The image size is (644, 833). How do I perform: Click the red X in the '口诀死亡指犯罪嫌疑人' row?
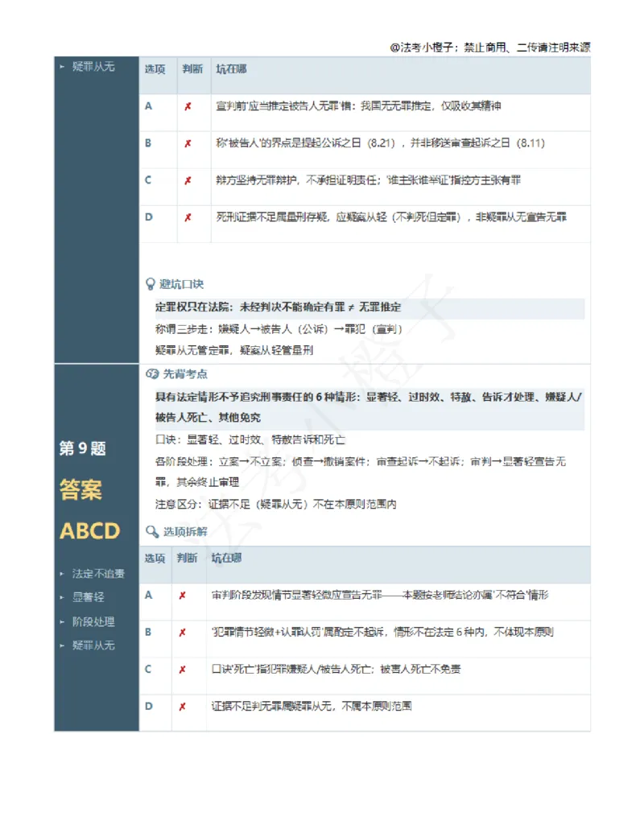pyautogui.click(x=182, y=670)
